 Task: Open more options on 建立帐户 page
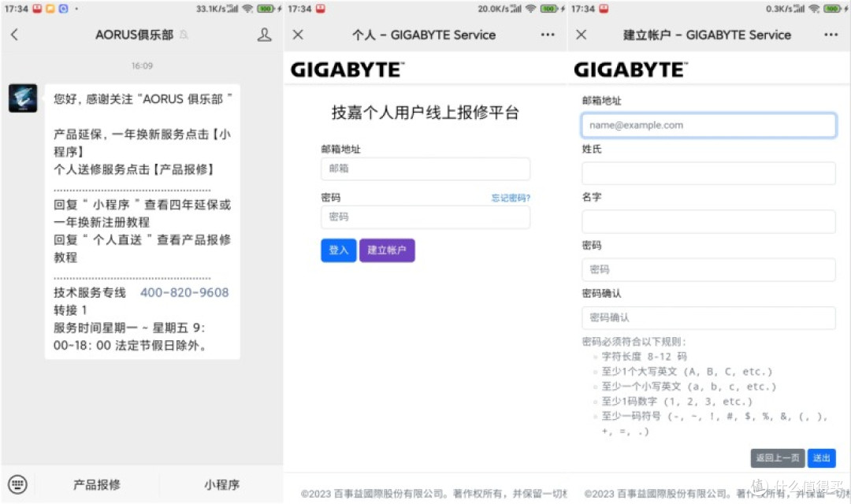(831, 35)
